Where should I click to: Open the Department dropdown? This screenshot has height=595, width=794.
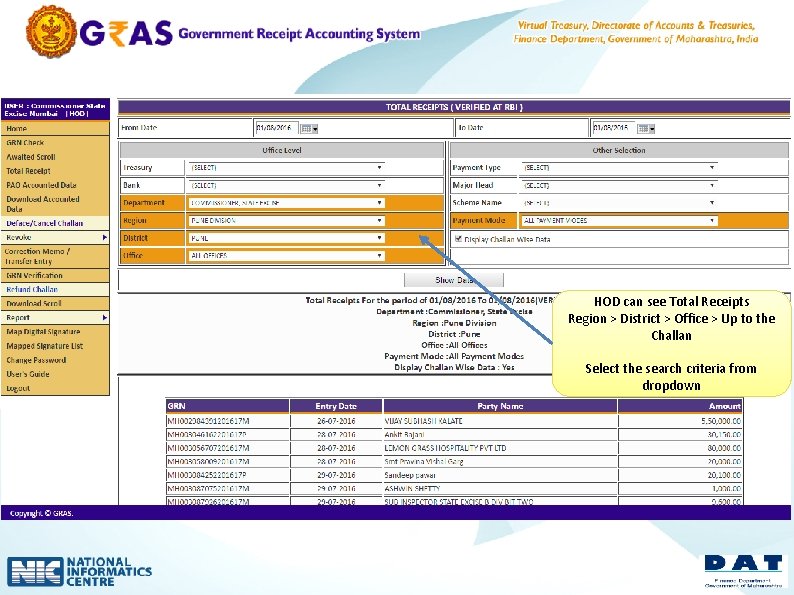click(x=286, y=203)
